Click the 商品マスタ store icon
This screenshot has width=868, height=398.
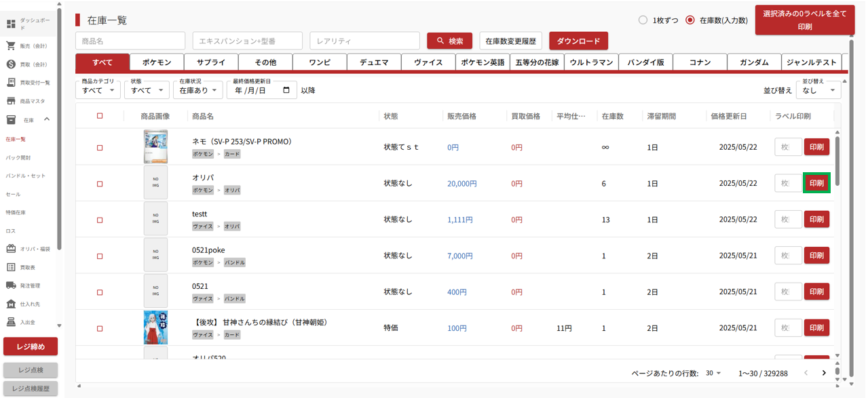(x=11, y=101)
